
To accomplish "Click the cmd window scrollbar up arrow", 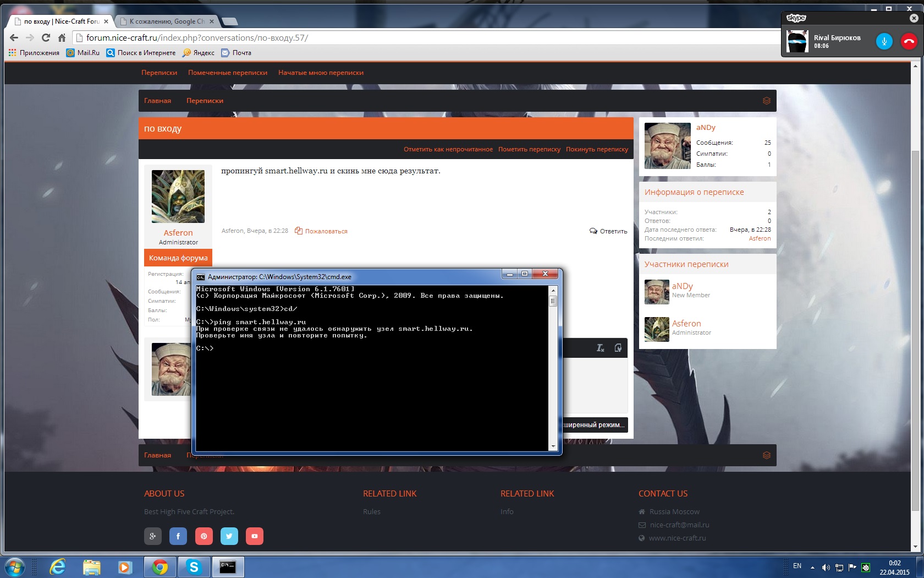I will tap(553, 290).
